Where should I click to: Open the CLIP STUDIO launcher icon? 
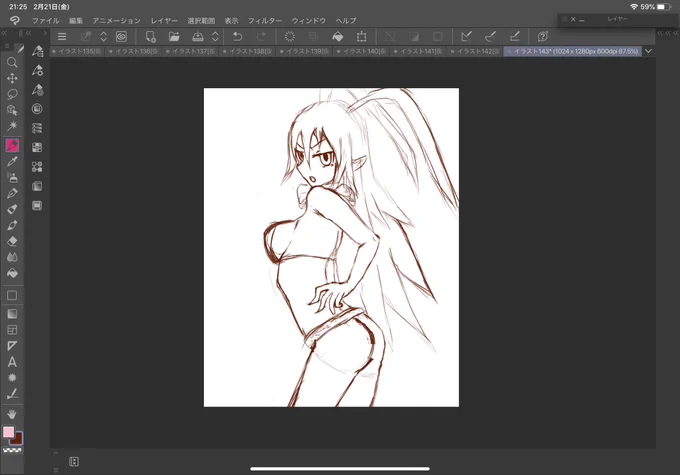pyautogui.click(x=121, y=36)
